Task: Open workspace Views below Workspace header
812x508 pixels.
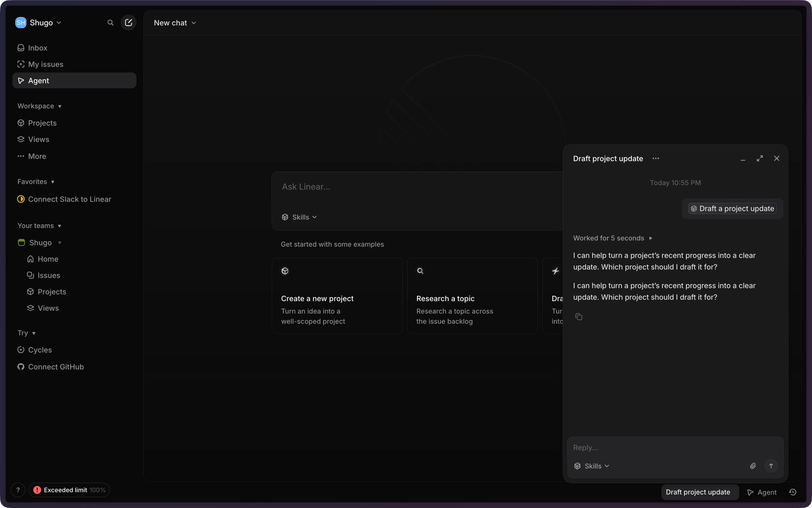Action: [x=74, y=139]
